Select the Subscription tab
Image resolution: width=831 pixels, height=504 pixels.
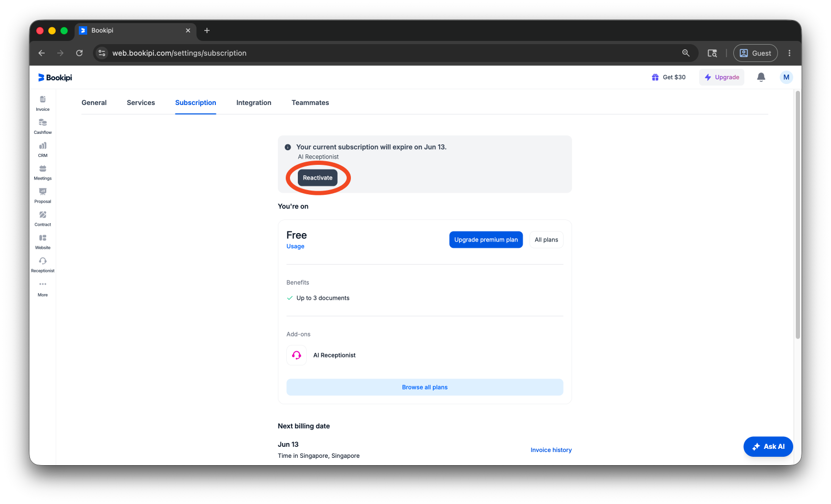tap(195, 103)
